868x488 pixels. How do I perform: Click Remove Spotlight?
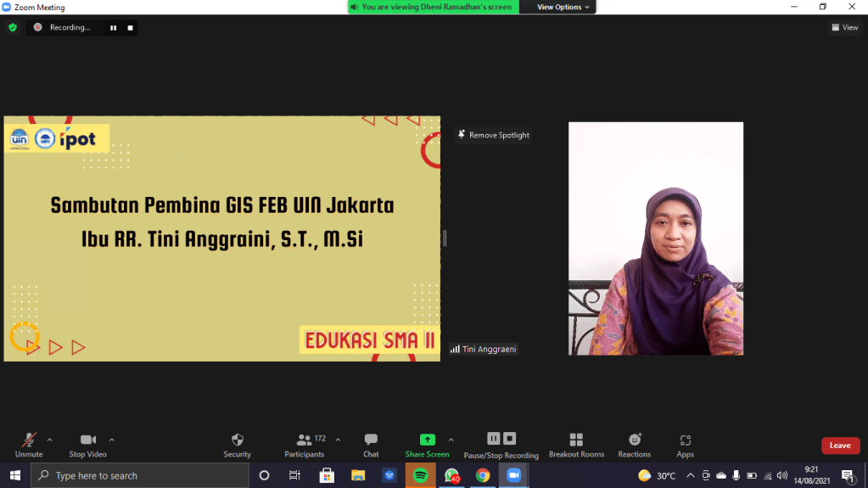coord(493,135)
